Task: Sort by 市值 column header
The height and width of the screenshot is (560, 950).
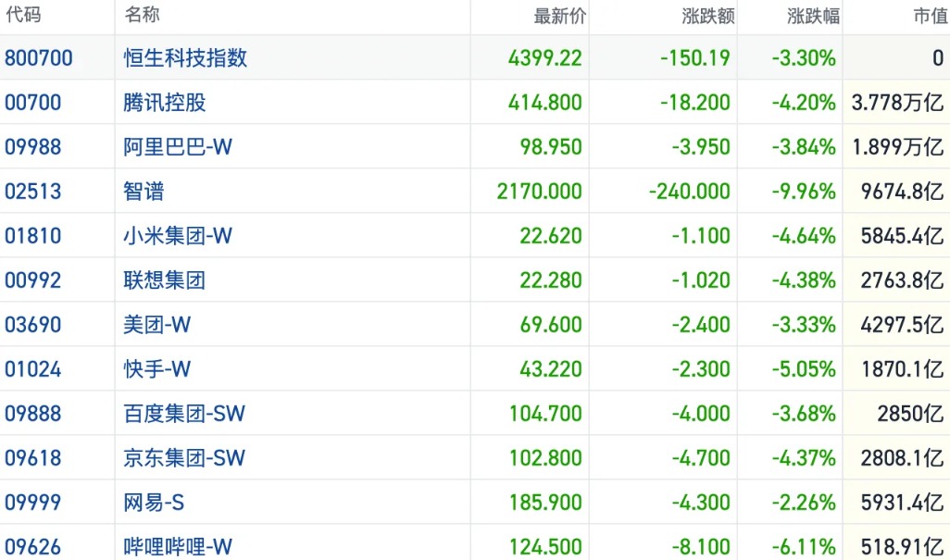Action: [931, 16]
